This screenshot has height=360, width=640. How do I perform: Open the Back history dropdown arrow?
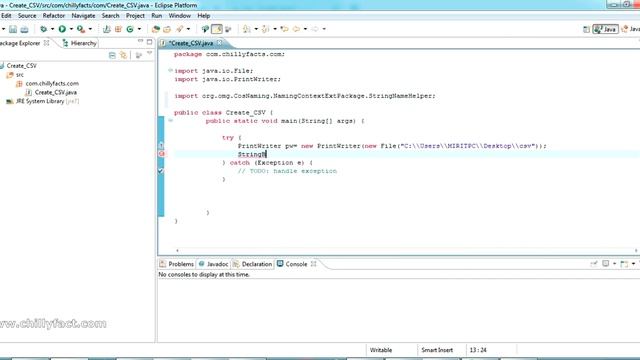(305, 29)
